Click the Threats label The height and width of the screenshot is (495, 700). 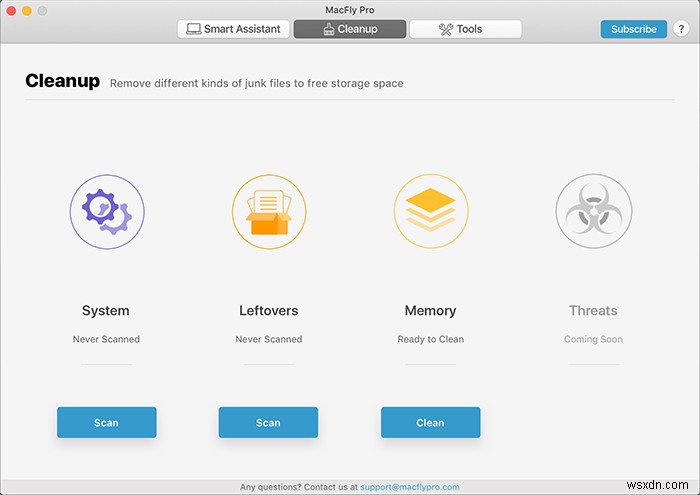593,311
